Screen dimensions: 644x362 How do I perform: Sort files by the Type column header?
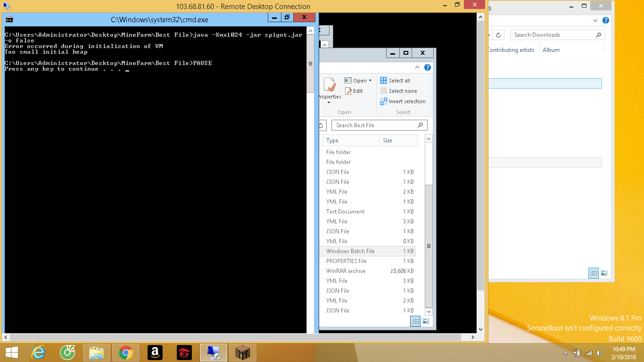tap(351, 140)
